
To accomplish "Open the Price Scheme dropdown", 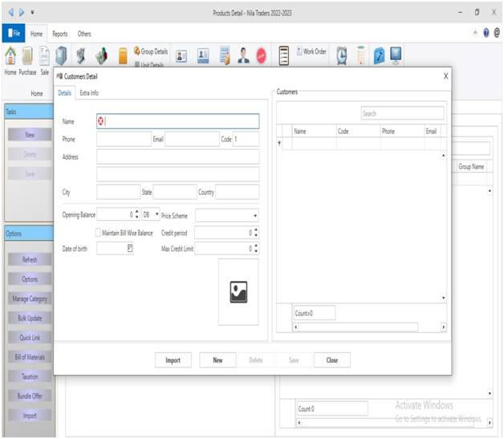I will pyautogui.click(x=255, y=216).
